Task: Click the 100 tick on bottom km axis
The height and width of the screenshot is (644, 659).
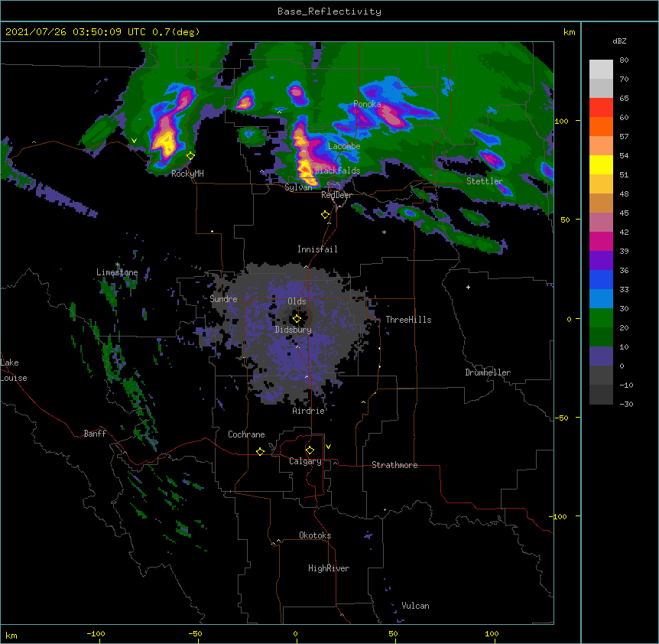Action: (492, 633)
